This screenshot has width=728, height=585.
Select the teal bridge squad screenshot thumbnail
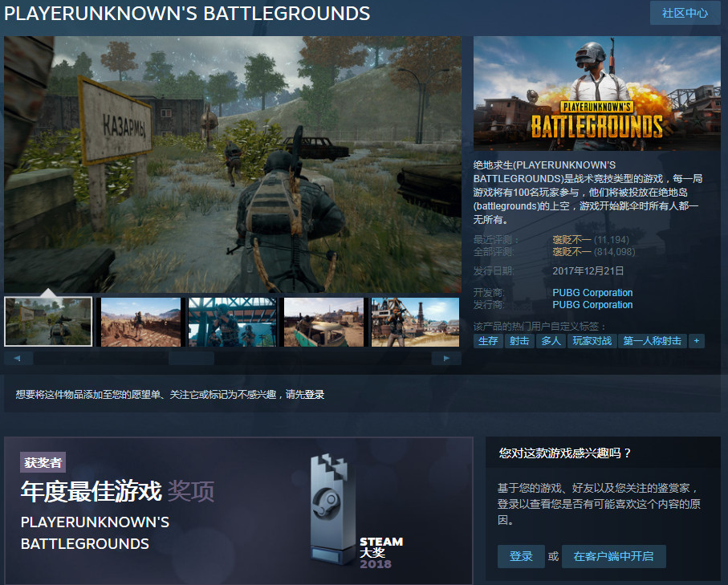coord(232,322)
